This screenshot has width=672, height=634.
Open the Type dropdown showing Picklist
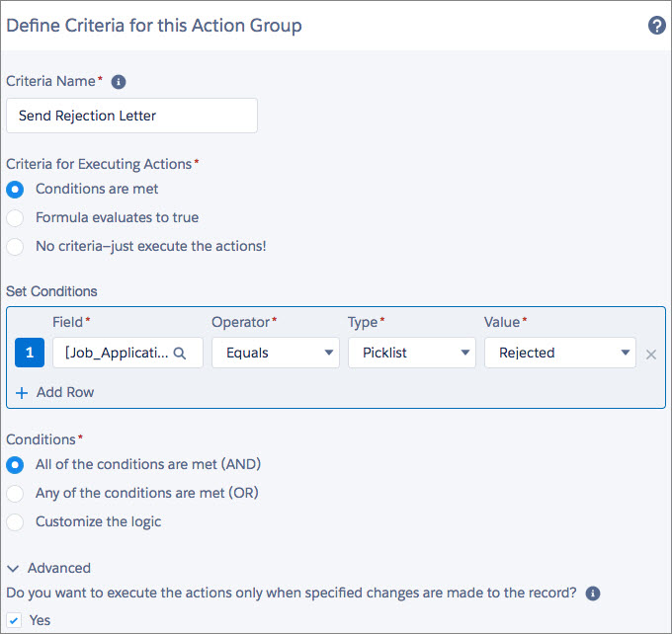pos(412,353)
